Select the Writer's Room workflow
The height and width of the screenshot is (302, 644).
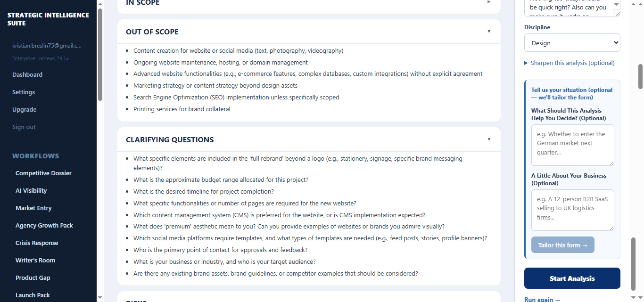[35, 260]
